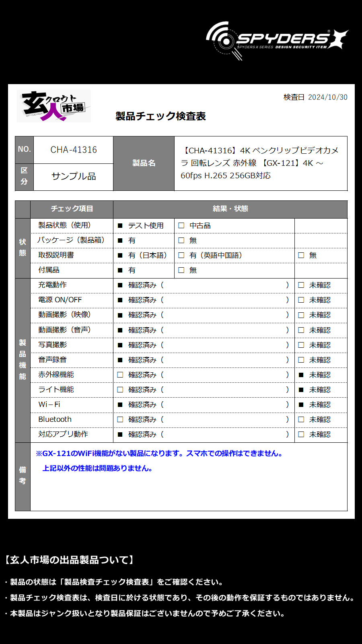Click the inspection date 2024/10/30

pos(328,97)
